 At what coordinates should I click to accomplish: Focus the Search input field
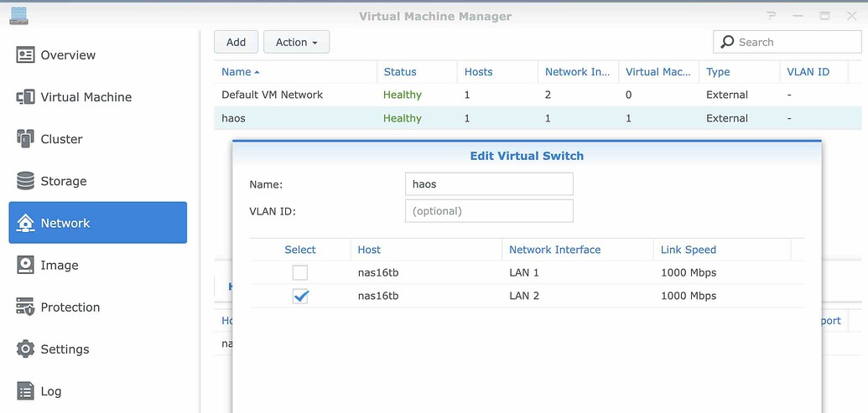coord(787,42)
